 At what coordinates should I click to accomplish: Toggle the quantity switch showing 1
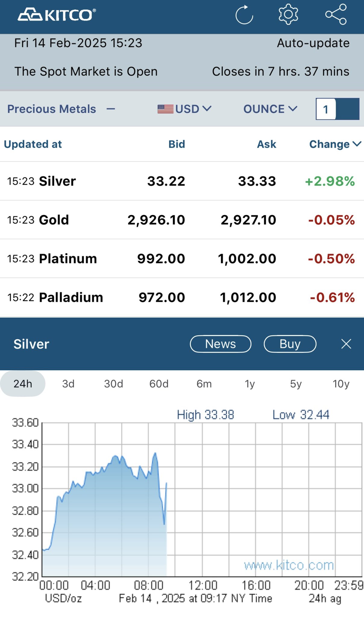coord(337,109)
